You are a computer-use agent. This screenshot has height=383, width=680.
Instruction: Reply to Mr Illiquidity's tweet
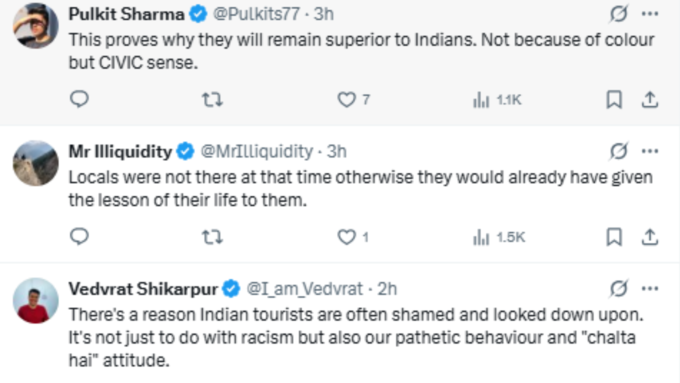point(79,237)
